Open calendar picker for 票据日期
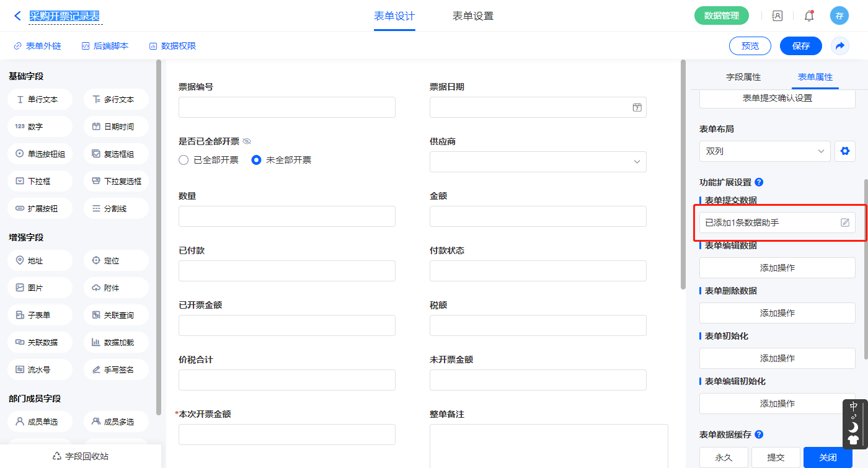868x468 pixels. pos(637,107)
